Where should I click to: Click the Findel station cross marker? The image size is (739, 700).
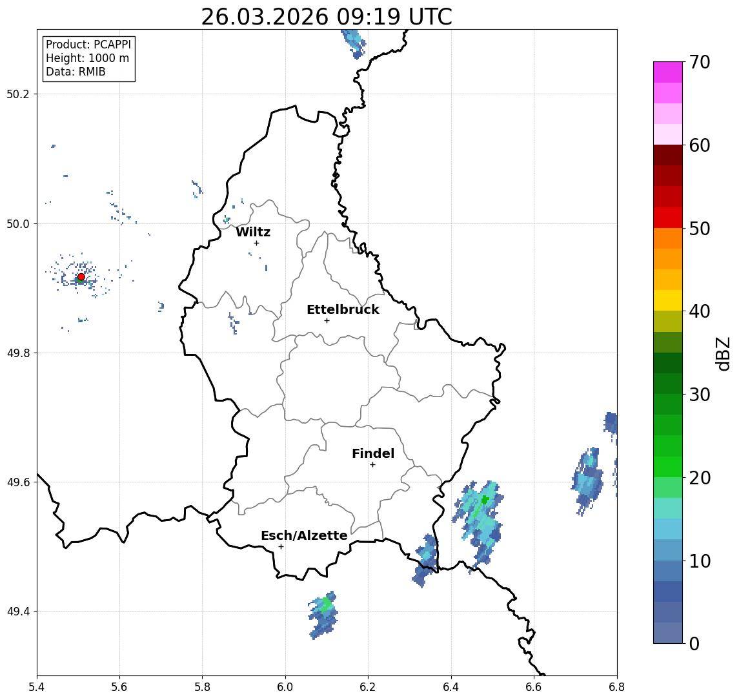pyautogui.click(x=372, y=465)
